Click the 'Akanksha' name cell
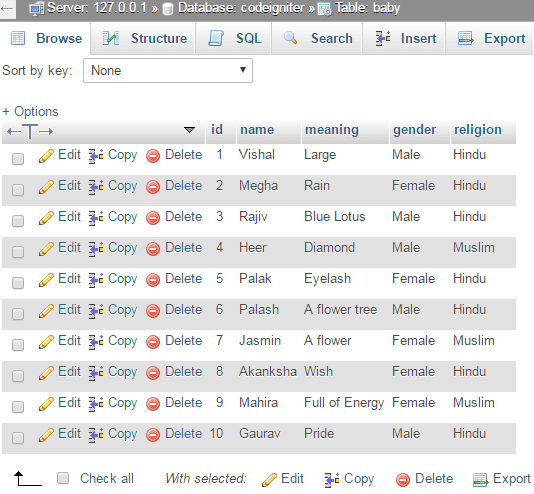534x494 pixels. tap(268, 372)
